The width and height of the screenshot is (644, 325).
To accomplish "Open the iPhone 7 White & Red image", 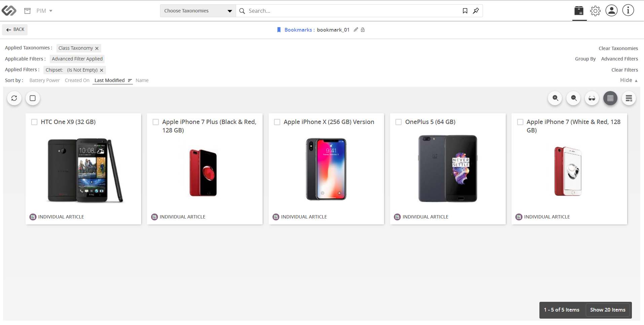I will 568,171.
